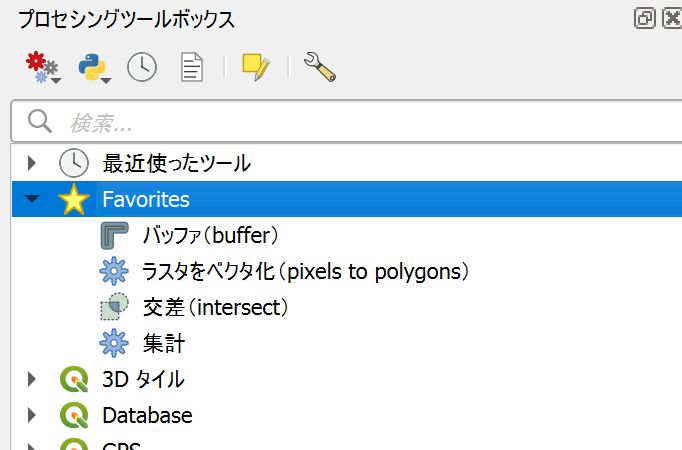This screenshot has height=450, width=682.
Task: Collapse the Favorites group arrow
Action: point(32,199)
